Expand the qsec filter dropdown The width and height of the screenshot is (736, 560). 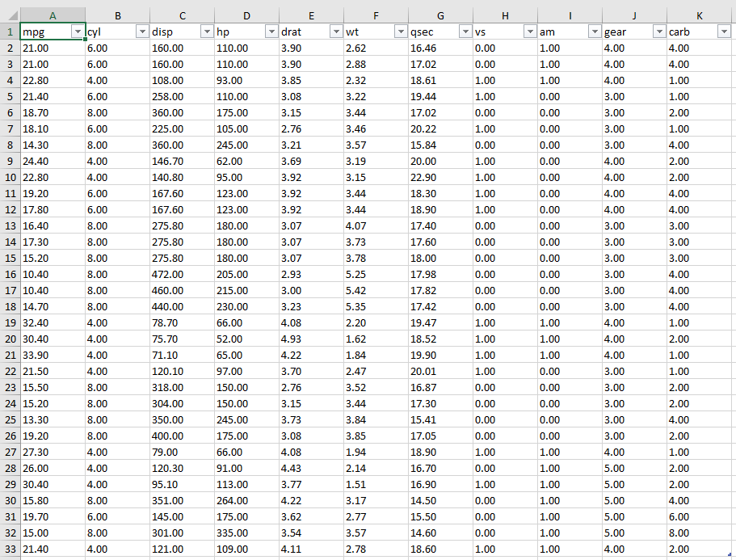coord(465,32)
